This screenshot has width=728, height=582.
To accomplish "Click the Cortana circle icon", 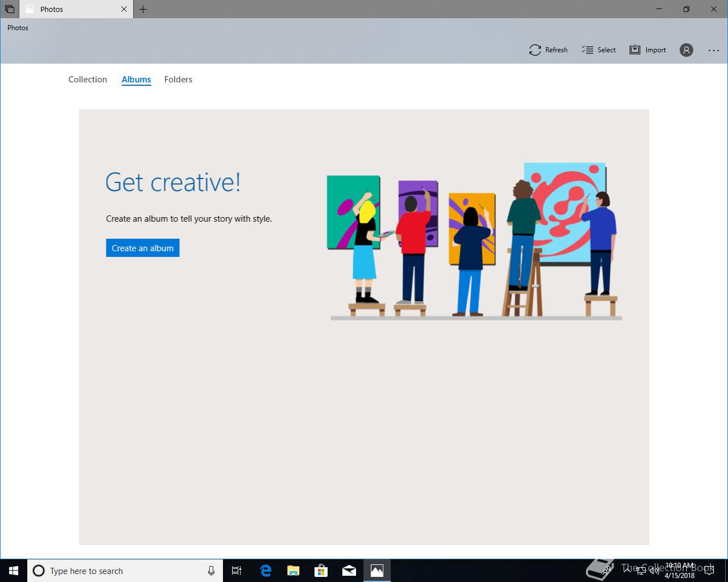I will pos(39,571).
